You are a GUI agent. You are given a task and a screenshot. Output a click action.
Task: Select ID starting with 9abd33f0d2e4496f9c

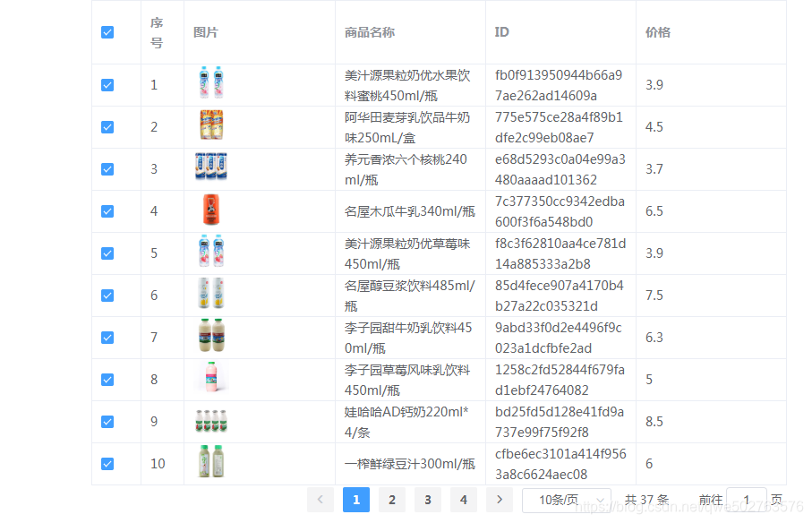click(559, 338)
